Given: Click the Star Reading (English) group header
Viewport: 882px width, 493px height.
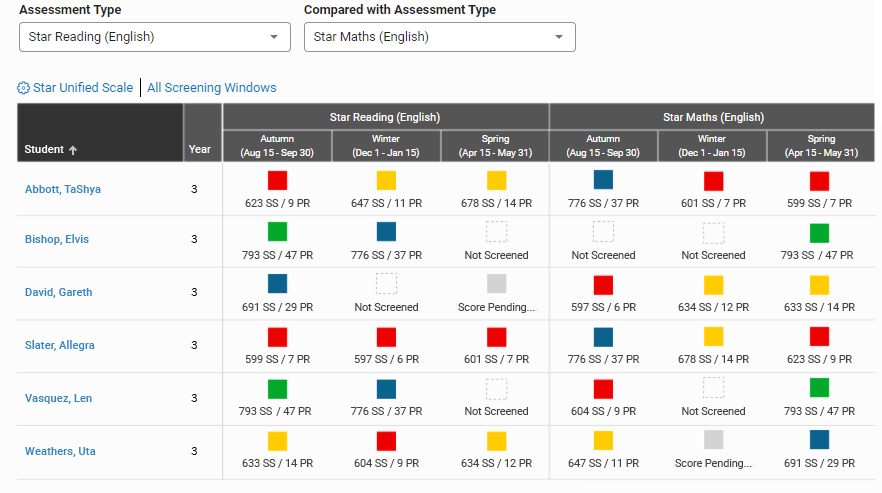Looking at the screenshot, I should [x=385, y=117].
